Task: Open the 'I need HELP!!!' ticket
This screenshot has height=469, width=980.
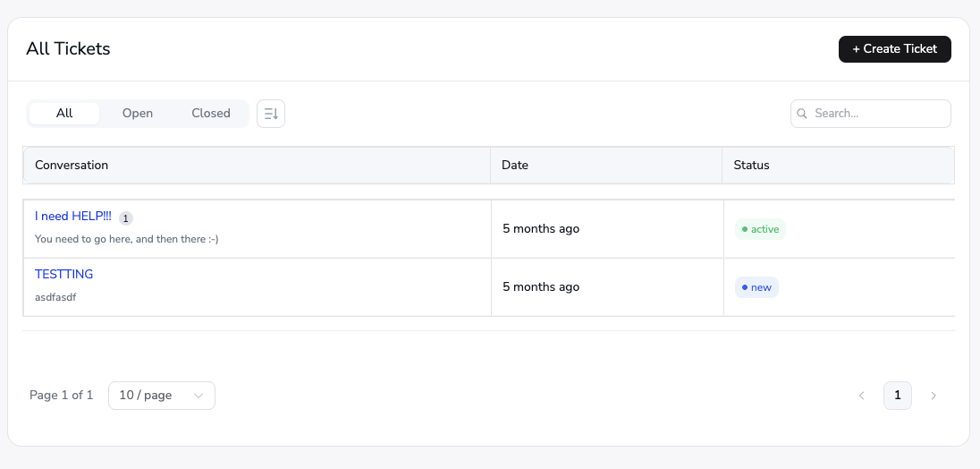Action: (73, 217)
